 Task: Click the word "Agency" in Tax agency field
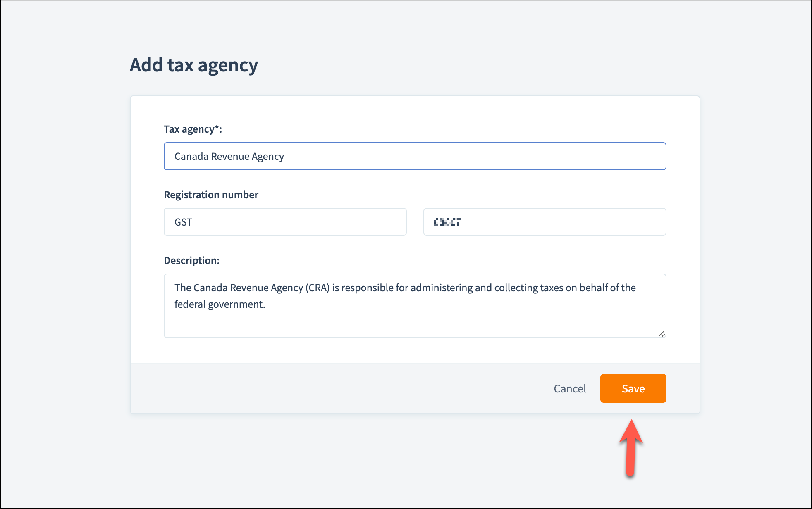[x=267, y=156]
